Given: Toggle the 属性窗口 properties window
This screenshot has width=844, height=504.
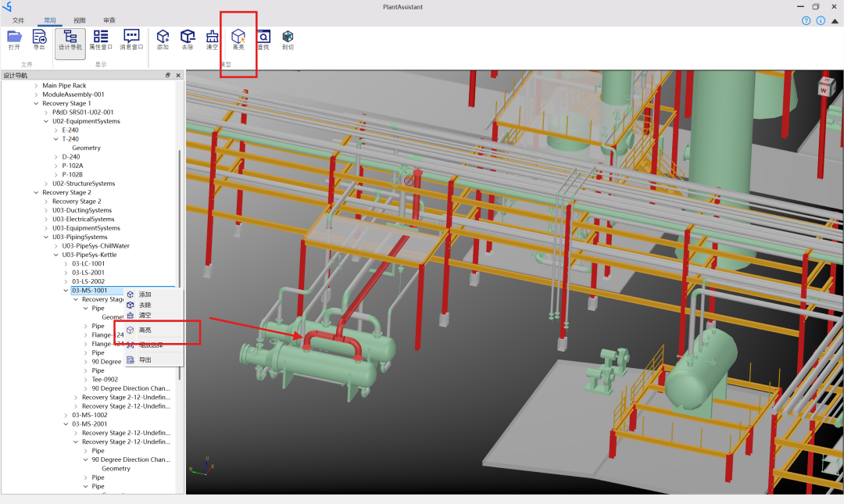Looking at the screenshot, I should [x=101, y=39].
